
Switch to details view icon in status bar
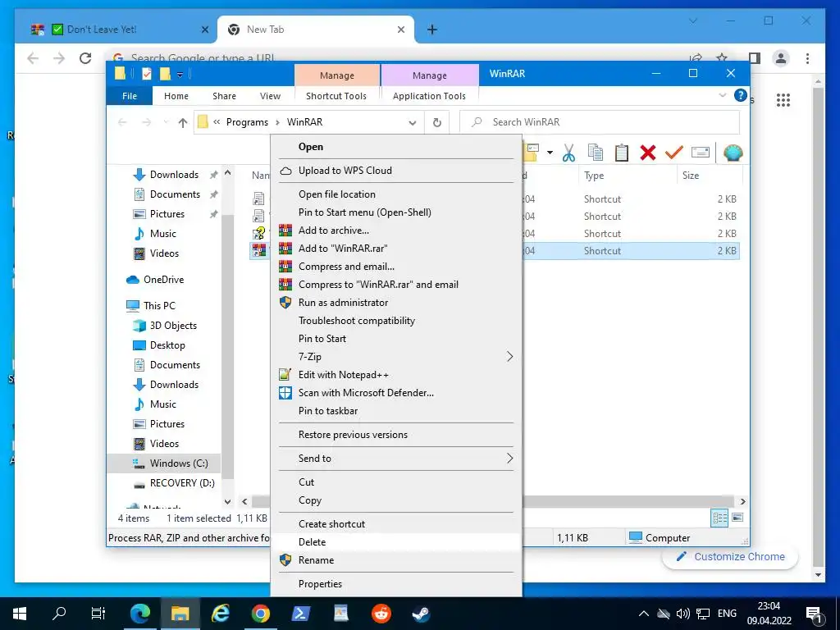(x=719, y=518)
